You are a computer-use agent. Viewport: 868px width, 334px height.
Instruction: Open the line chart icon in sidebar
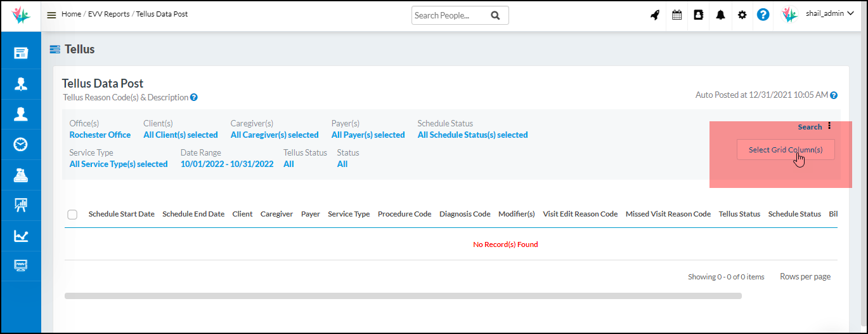20,236
